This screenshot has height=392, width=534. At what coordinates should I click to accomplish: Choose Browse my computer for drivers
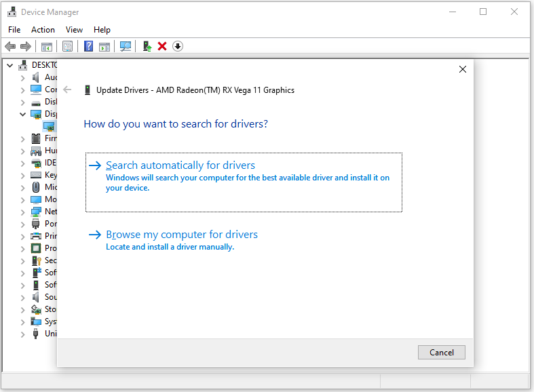(x=182, y=235)
